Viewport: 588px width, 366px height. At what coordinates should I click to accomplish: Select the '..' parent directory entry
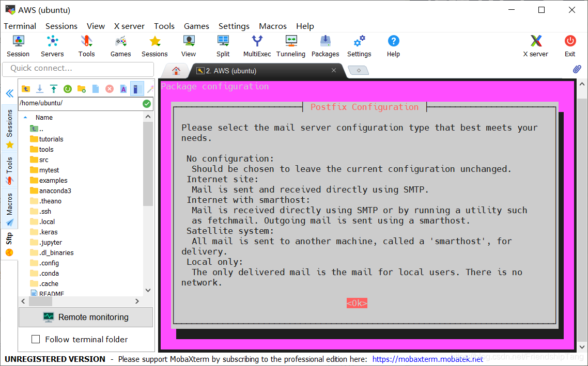(x=37, y=129)
